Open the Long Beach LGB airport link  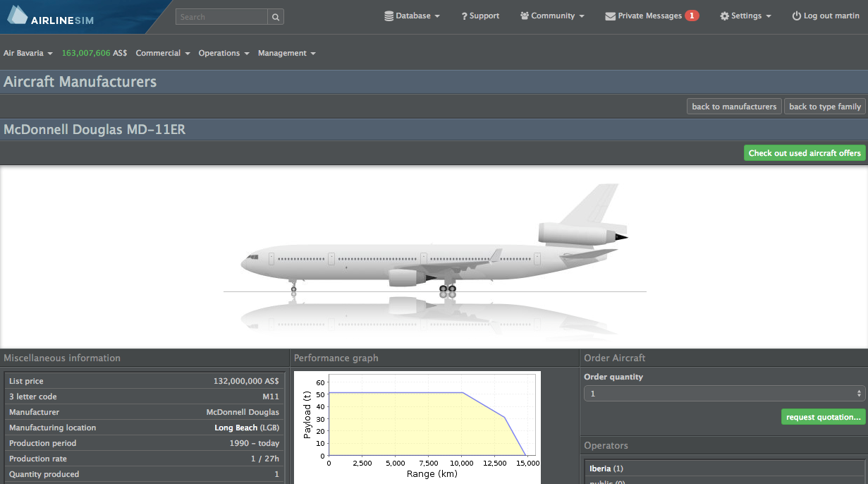coord(236,428)
